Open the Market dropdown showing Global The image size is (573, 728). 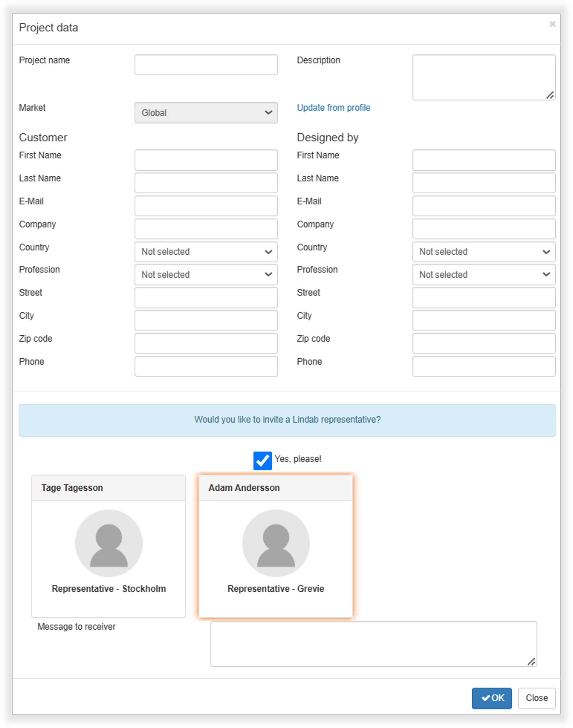click(206, 113)
